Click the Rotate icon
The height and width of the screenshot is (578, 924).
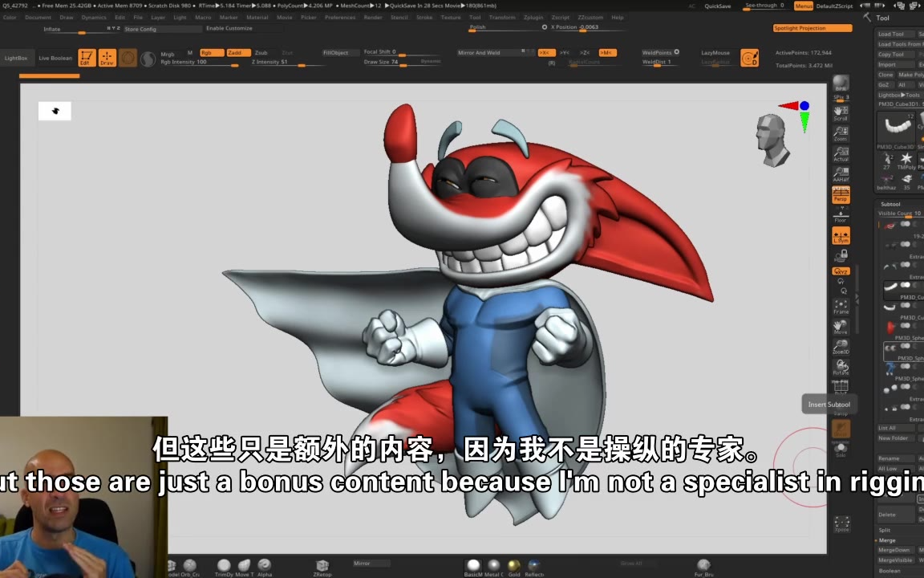(x=841, y=368)
